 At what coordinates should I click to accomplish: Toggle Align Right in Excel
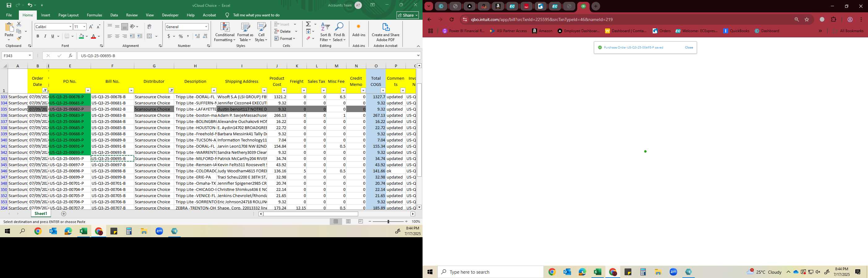coord(125,36)
